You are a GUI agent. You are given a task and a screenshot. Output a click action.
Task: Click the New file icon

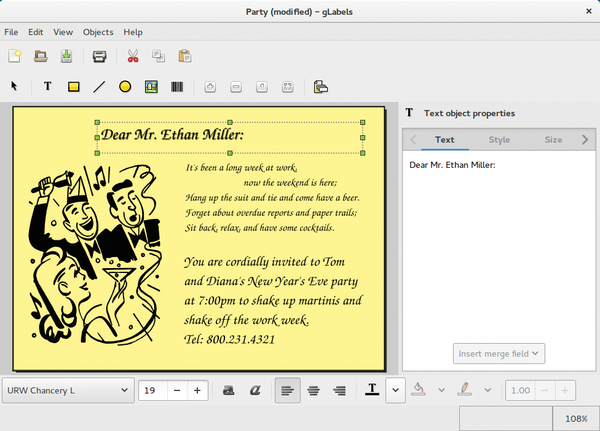click(x=15, y=56)
